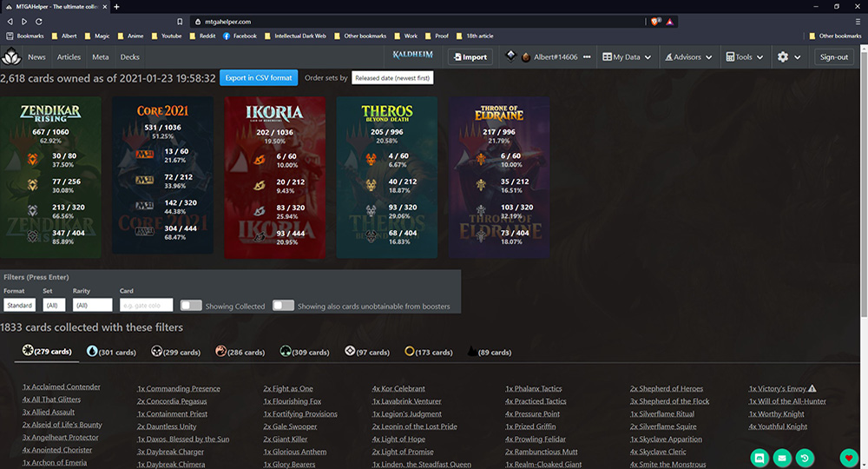Select the green mana tab (309 cards)

point(305,352)
